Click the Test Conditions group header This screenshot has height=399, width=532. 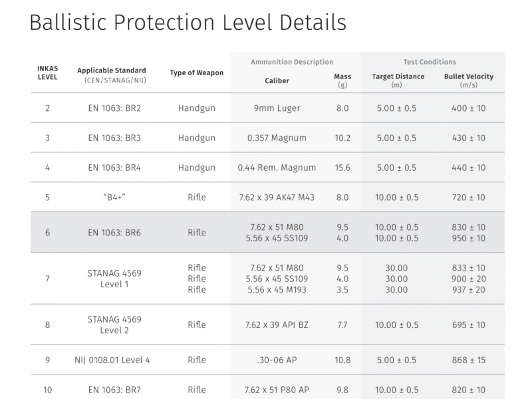coord(430,62)
